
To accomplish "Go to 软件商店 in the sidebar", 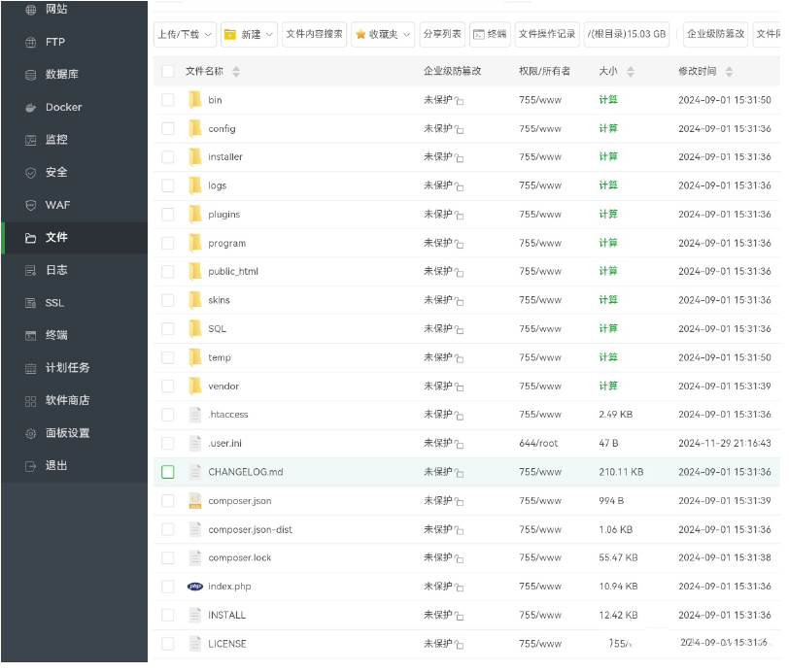I will point(67,400).
